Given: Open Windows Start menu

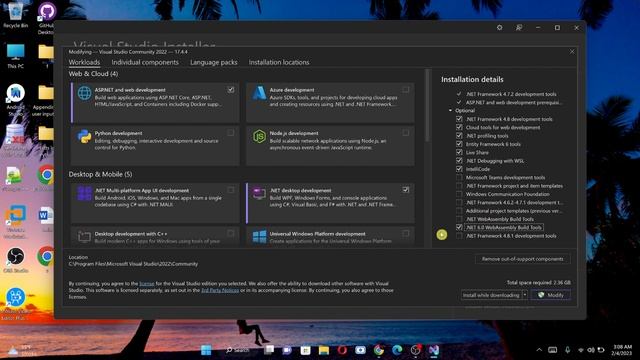Looking at the screenshot, I should (x=206, y=350).
